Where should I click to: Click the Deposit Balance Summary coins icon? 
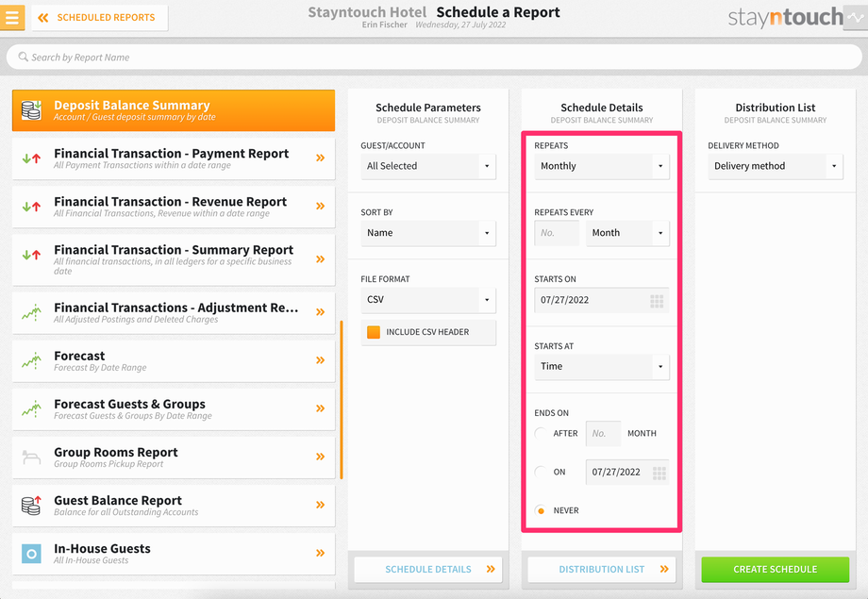click(x=31, y=110)
